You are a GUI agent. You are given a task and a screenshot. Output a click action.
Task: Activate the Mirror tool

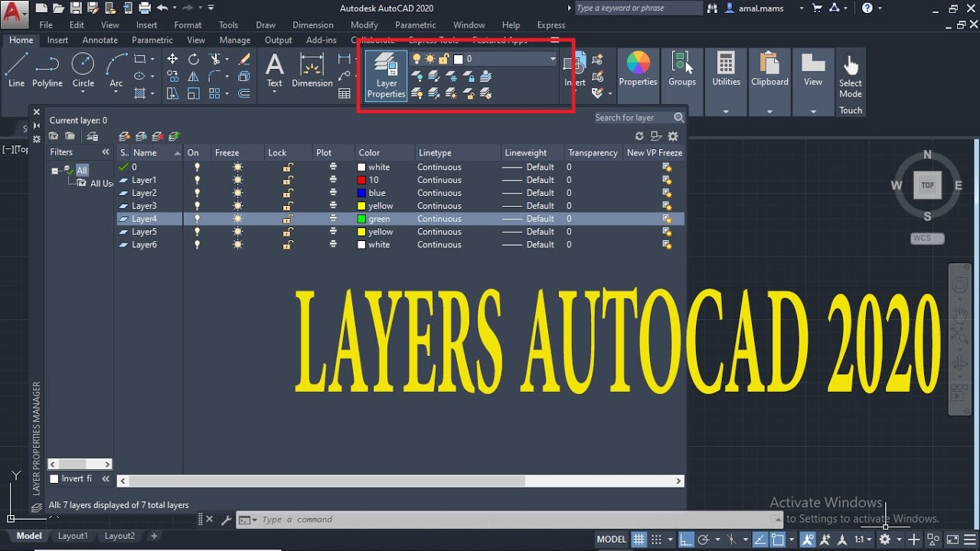pos(194,77)
